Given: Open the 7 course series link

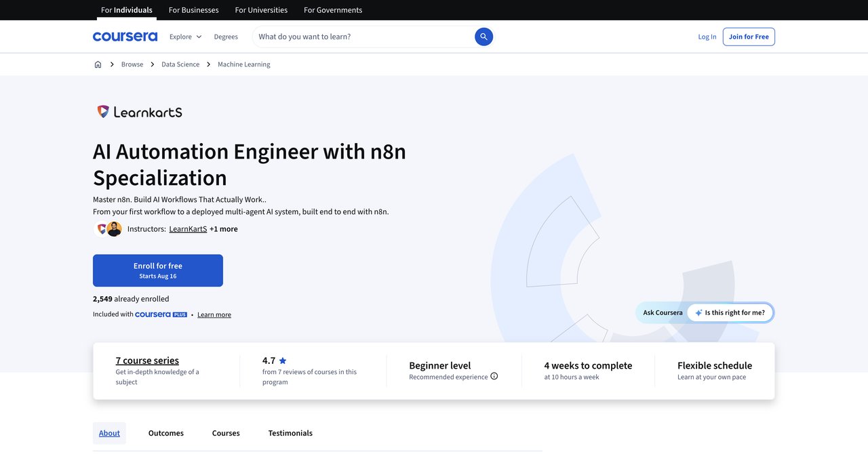Looking at the screenshot, I should (x=147, y=360).
